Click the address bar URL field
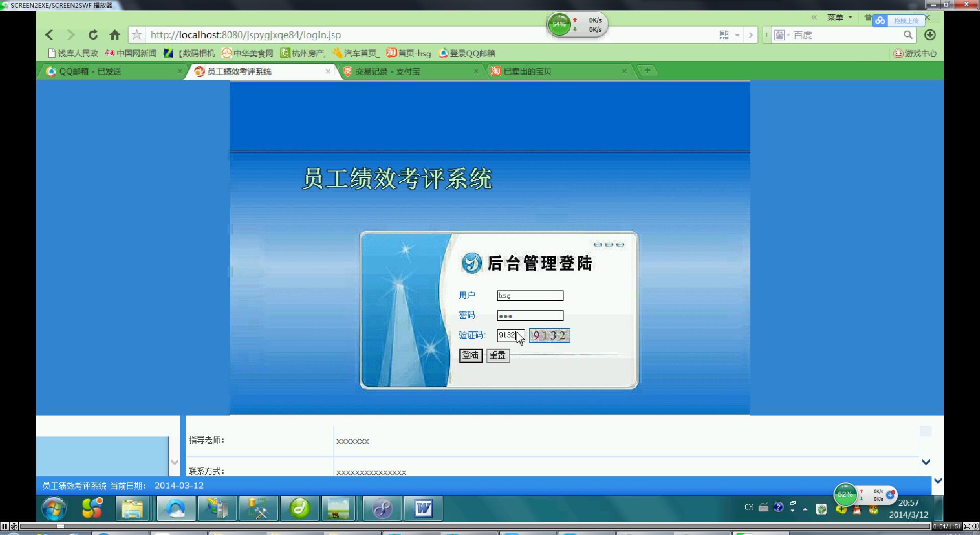 431,35
